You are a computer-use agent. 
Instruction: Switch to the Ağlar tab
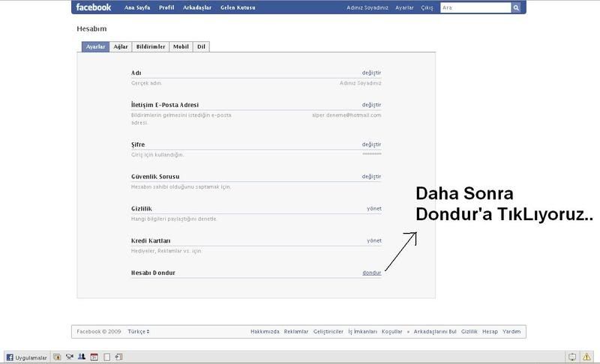[121, 46]
